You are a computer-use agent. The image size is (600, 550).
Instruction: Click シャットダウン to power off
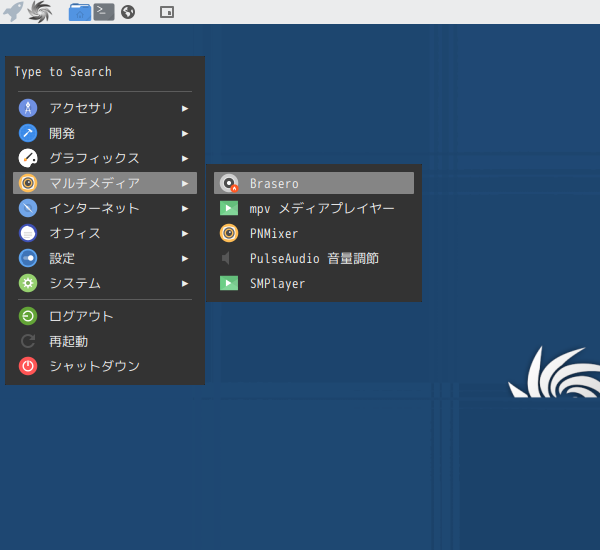(x=94, y=366)
